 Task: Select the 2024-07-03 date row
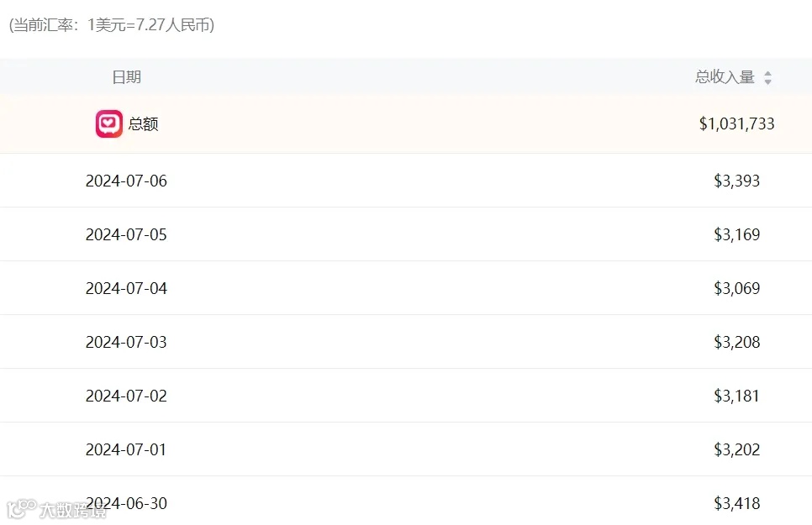click(126, 342)
